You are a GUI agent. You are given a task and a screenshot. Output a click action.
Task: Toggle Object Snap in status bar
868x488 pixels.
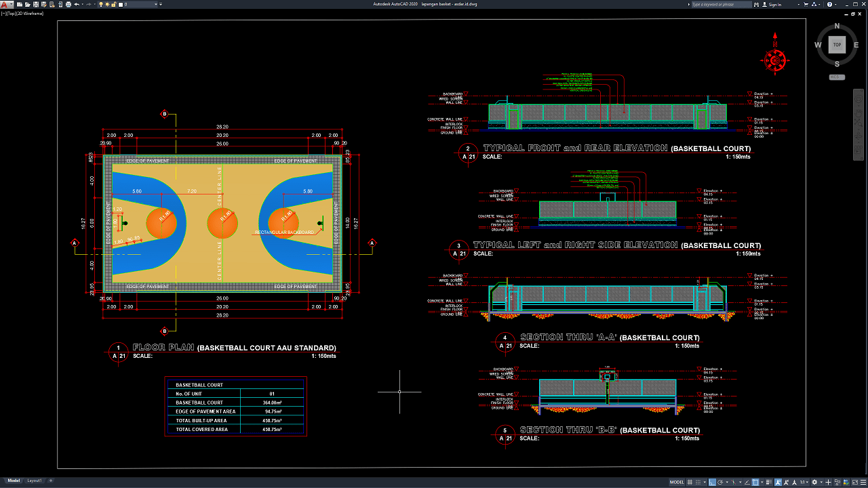pos(755,482)
